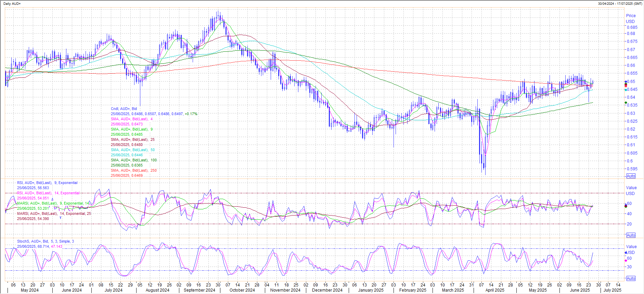Select the 'SMA, AUD=, Bid(Last), 25' legend label

[133, 140]
